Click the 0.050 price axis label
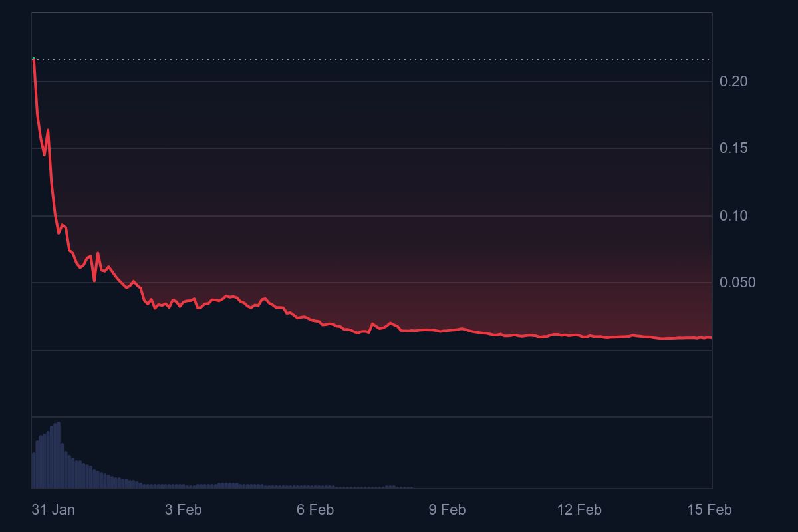The height and width of the screenshot is (532, 798). click(737, 283)
